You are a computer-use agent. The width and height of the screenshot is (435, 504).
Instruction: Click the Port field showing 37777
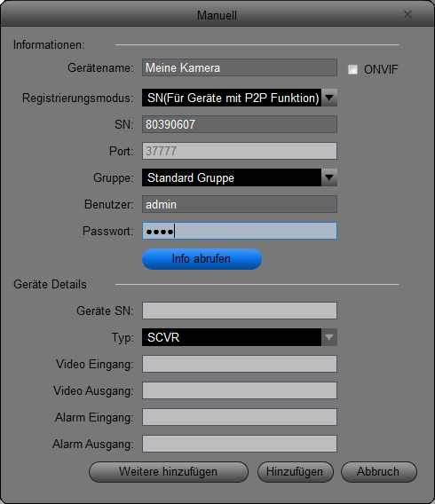point(240,151)
